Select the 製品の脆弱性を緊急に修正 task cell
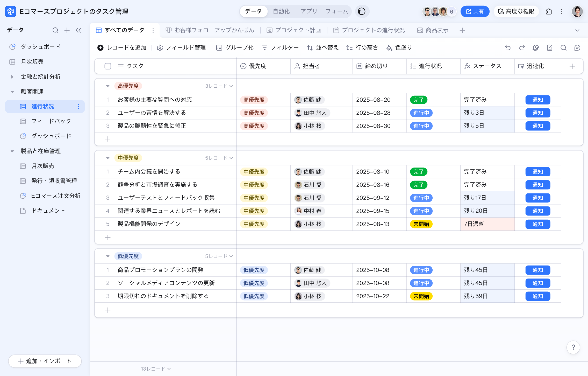The image size is (588, 376). (152, 126)
